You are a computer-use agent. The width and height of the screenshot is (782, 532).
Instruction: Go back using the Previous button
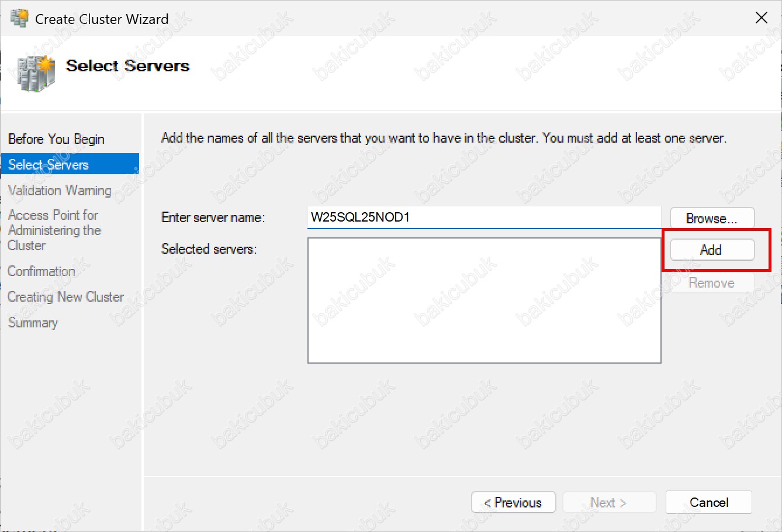coord(513,503)
